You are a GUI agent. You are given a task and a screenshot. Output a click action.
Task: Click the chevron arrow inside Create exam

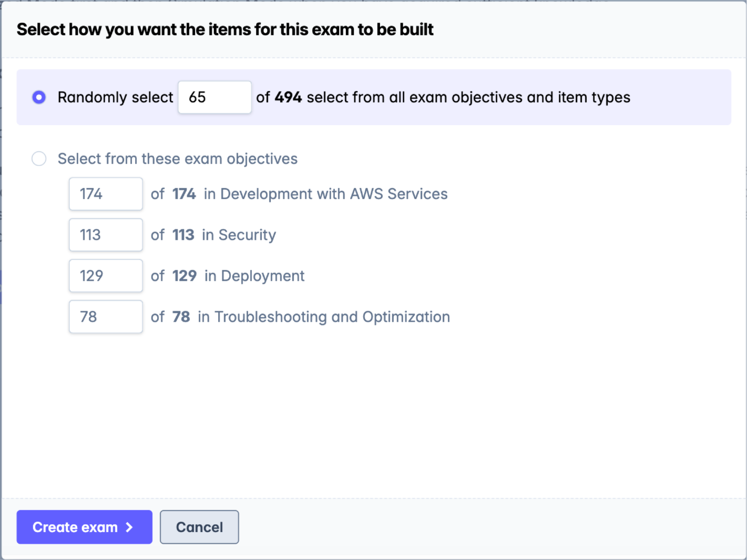point(129,527)
